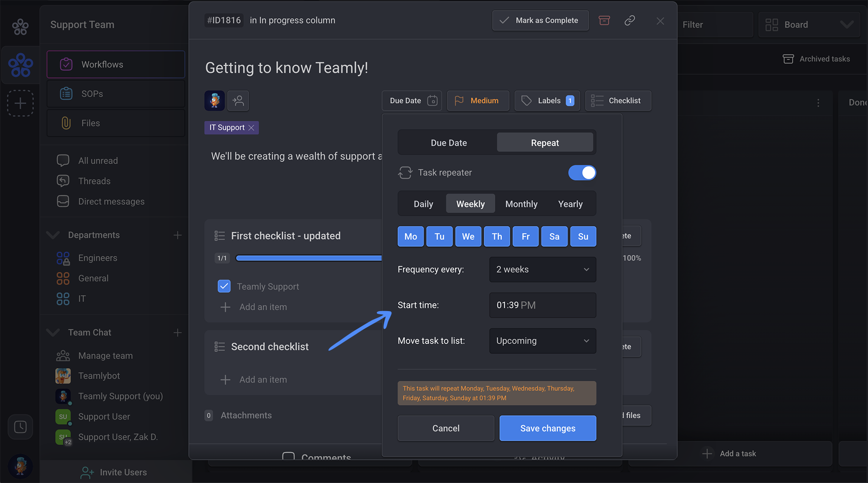Image resolution: width=868 pixels, height=483 pixels.
Task: Open Manage team
Action: pyautogui.click(x=95, y=356)
